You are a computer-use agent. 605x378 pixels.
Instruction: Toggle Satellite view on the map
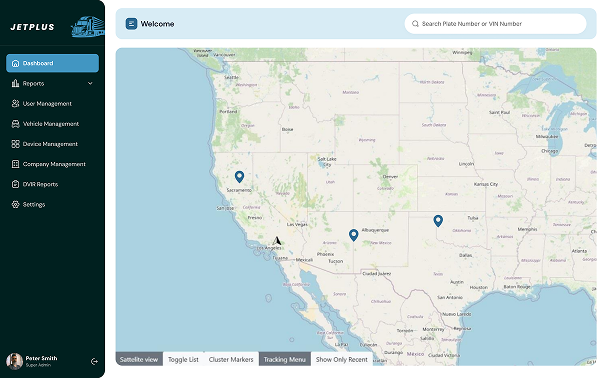point(139,359)
